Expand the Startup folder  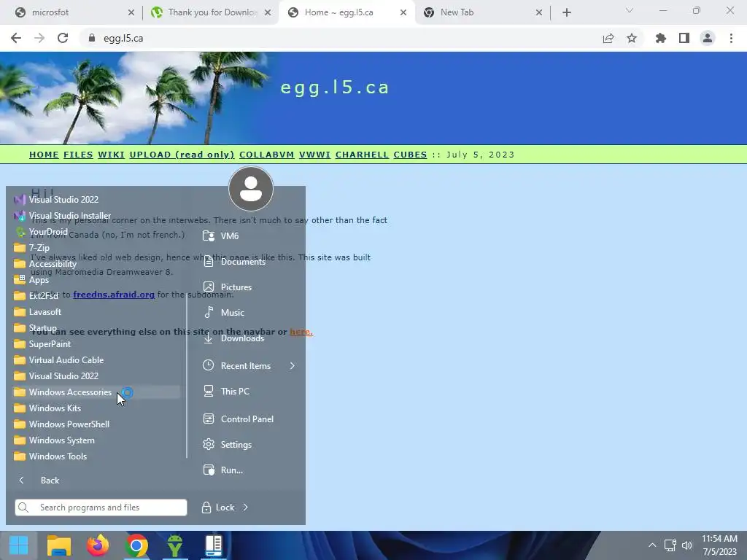[x=96, y=328]
